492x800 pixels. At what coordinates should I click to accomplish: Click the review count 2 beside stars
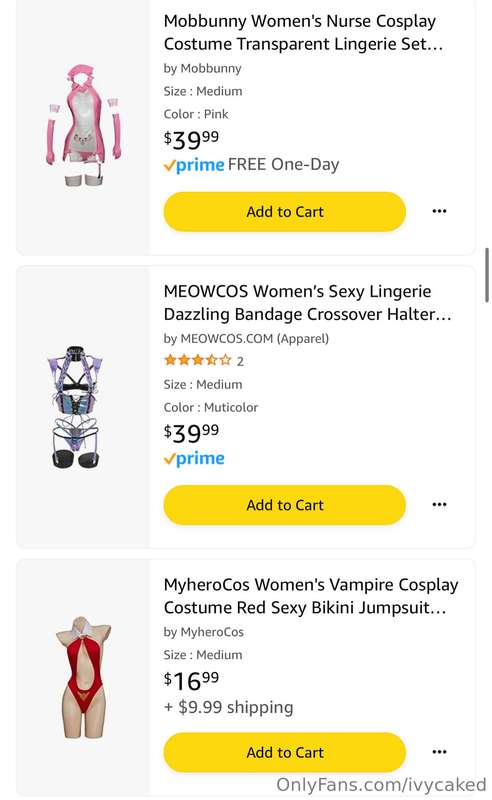(x=240, y=362)
